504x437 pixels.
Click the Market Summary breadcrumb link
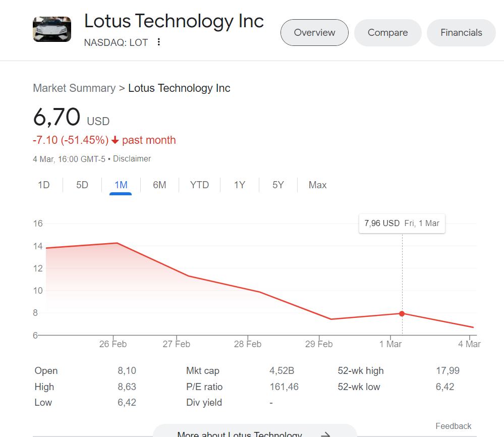click(x=74, y=88)
